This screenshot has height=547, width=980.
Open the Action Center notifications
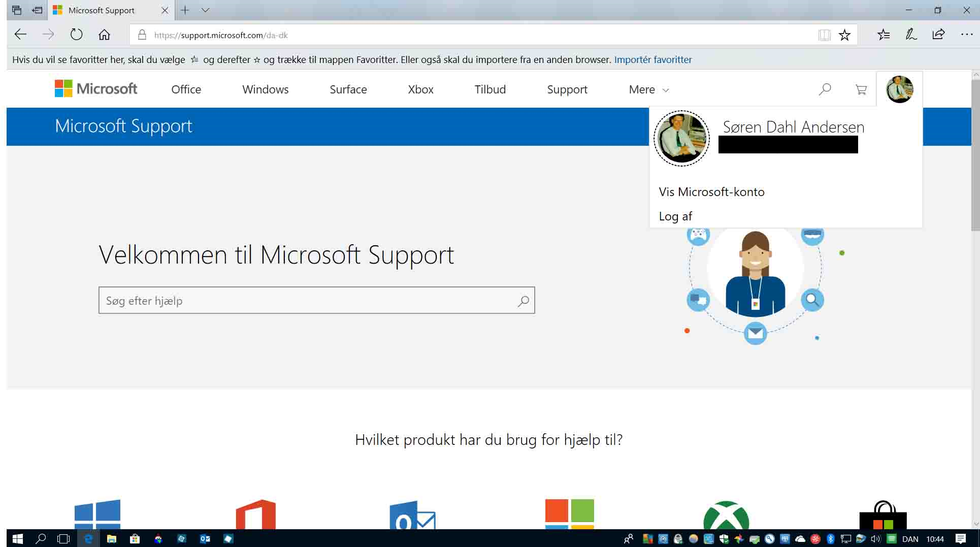click(961, 539)
